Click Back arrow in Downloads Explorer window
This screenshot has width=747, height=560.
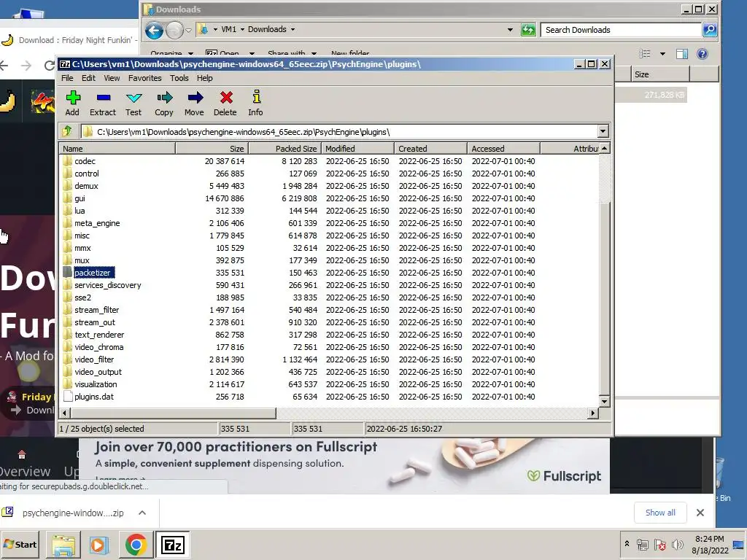(154, 30)
